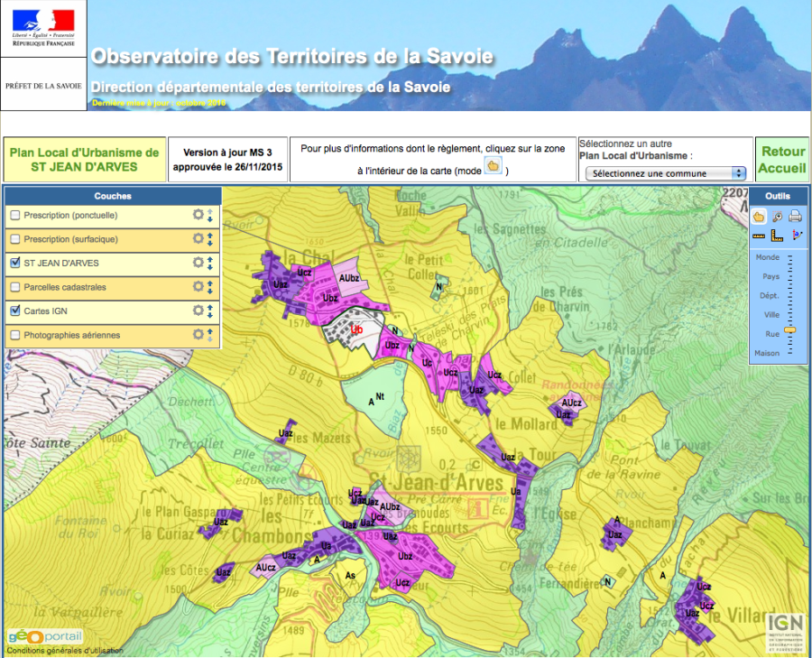This screenshot has height=658, width=812.
Task: Uncheck the Cartes IGN layer
Action: point(15,310)
